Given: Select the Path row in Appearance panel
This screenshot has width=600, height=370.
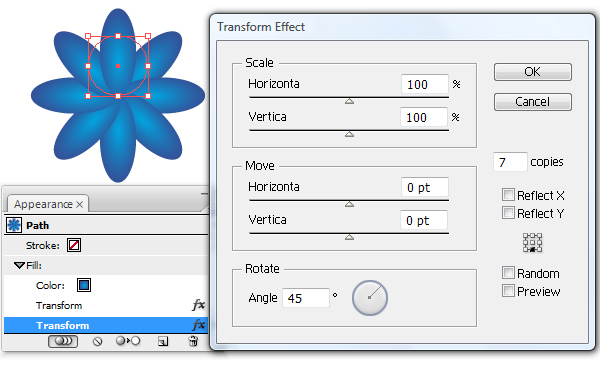Looking at the screenshot, I should point(106,225).
